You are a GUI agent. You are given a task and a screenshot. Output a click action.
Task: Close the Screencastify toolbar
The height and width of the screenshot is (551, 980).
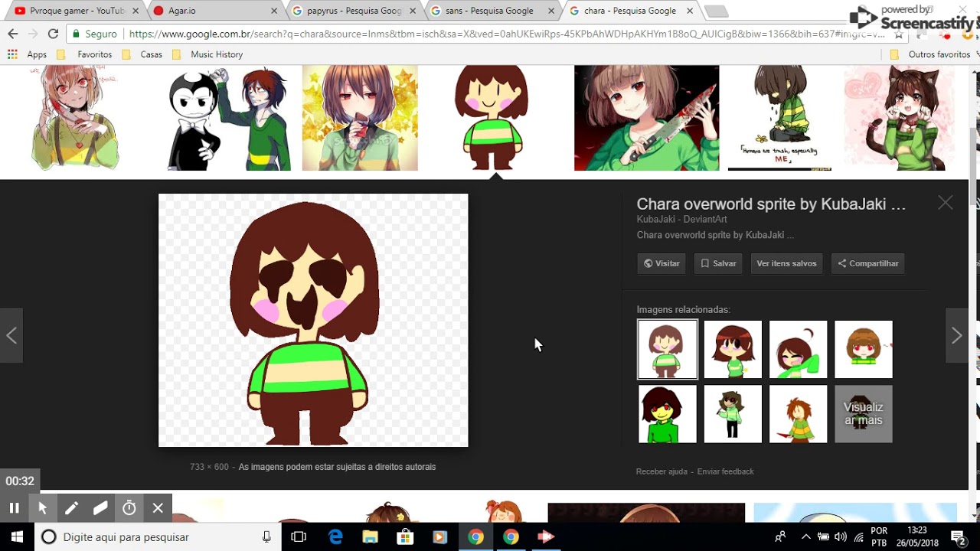(x=158, y=507)
